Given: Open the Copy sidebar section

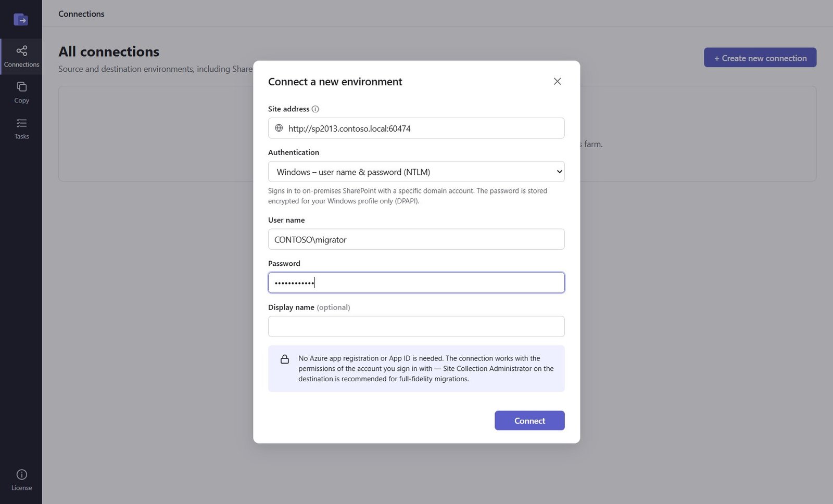Looking at the screenshot, I should pos(21,93).
